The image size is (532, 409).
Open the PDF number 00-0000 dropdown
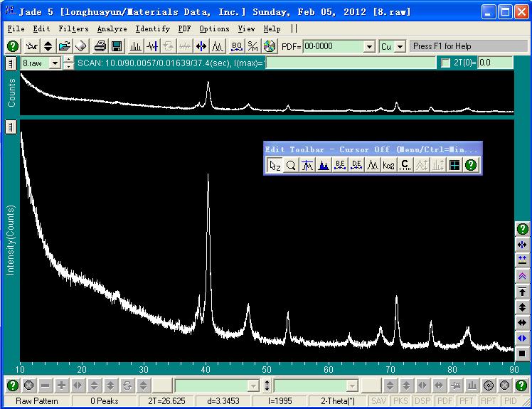pyautogui.click(x=369, y=46)
